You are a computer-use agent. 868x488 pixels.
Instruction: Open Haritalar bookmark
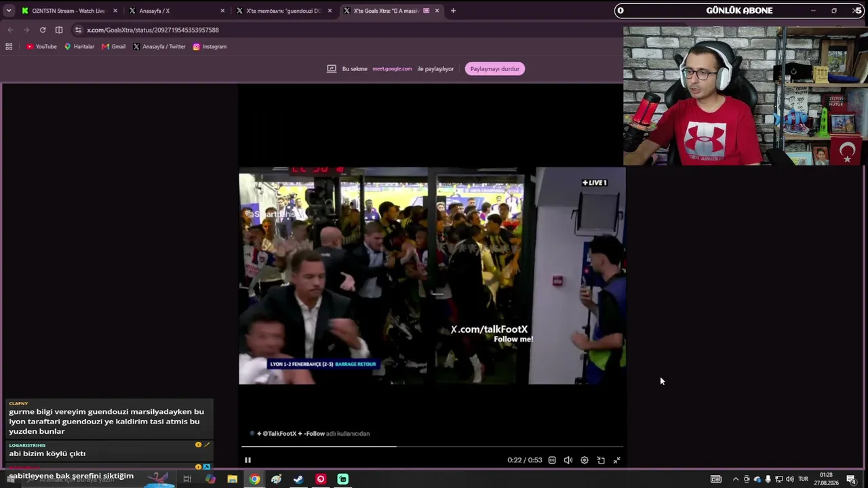79,47
